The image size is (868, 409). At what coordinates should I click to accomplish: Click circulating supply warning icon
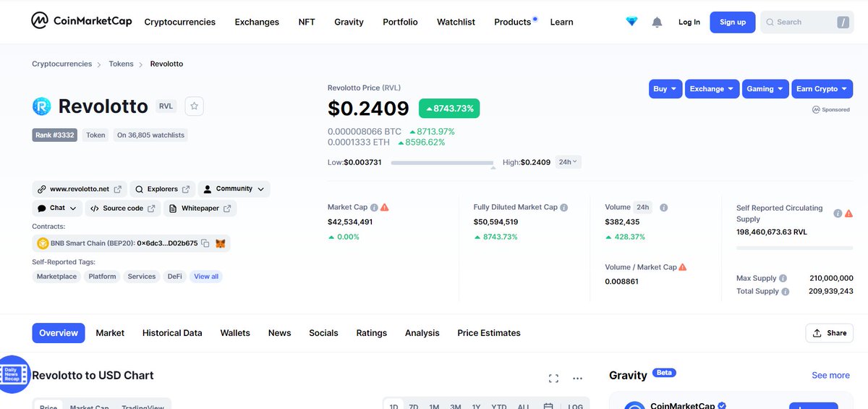[848, 214]
